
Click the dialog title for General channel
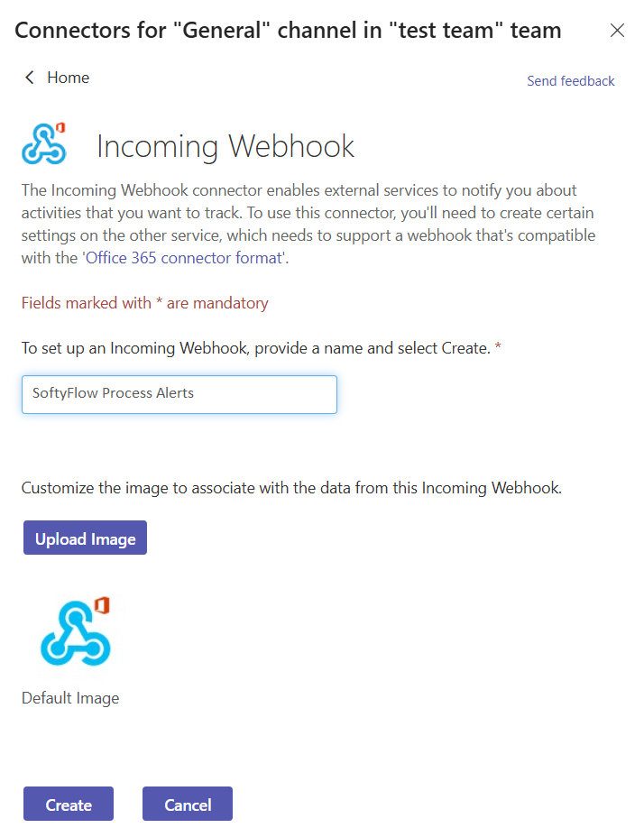(288, 31)
